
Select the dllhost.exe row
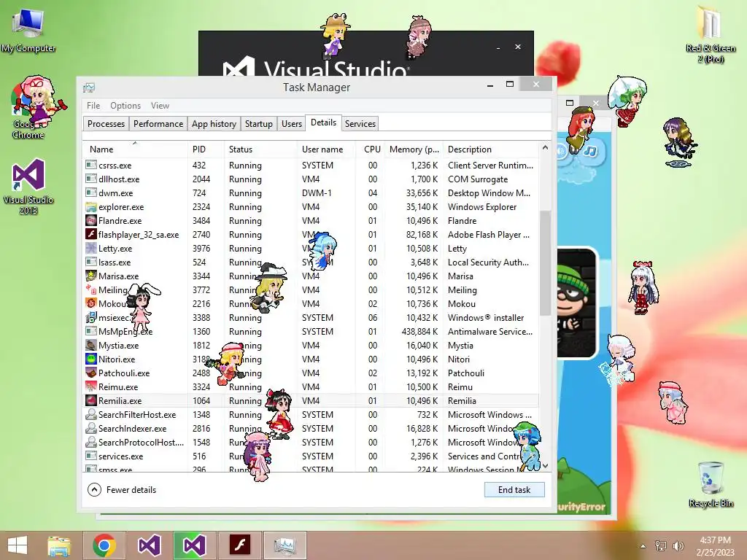311,179
